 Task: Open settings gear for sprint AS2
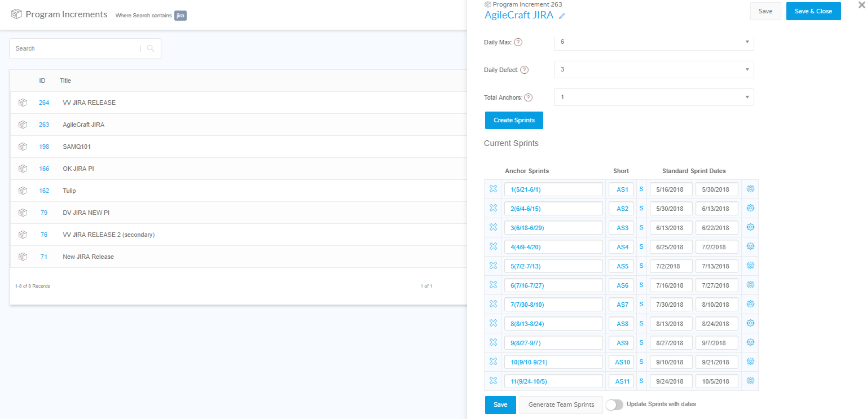point(750,208)
